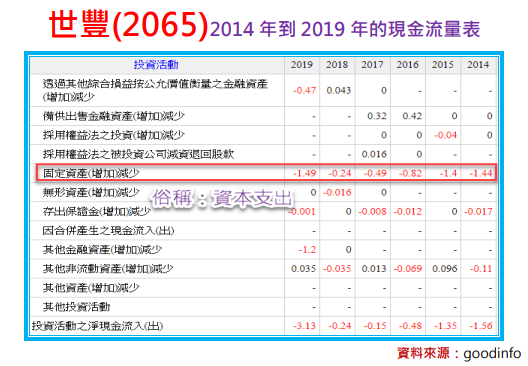Click the 投資活動 header link
The image size is (528, 366).
156,65
